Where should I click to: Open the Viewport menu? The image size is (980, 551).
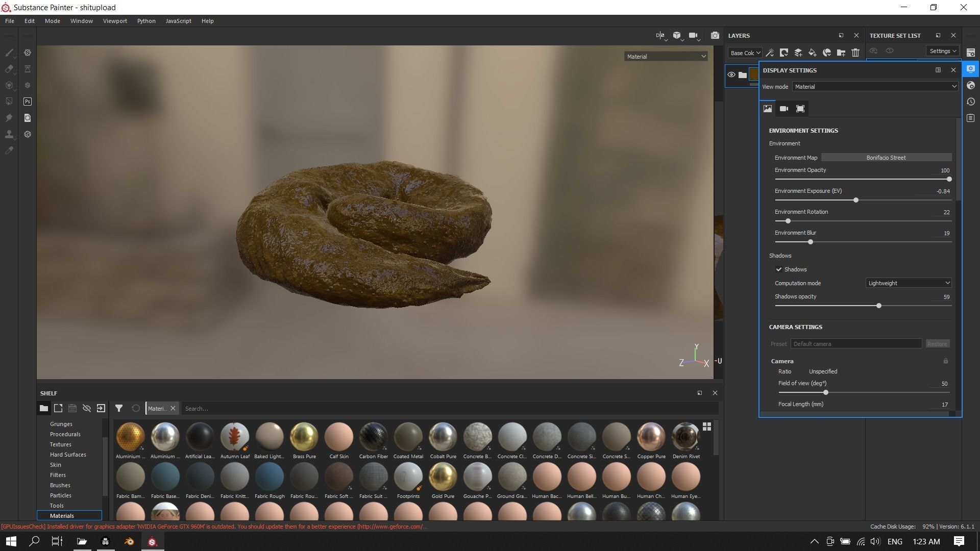[x=115, y=21]
